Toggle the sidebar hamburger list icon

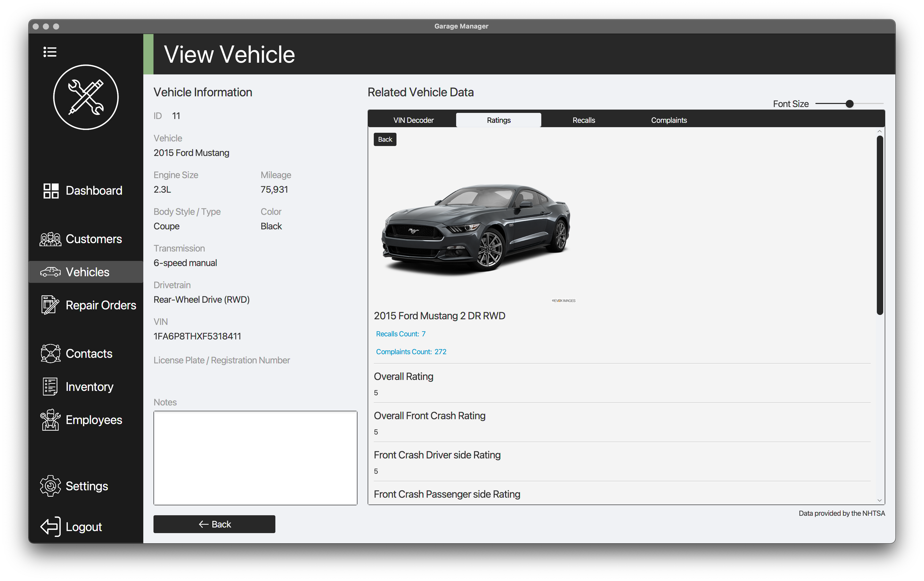[50, 52]
